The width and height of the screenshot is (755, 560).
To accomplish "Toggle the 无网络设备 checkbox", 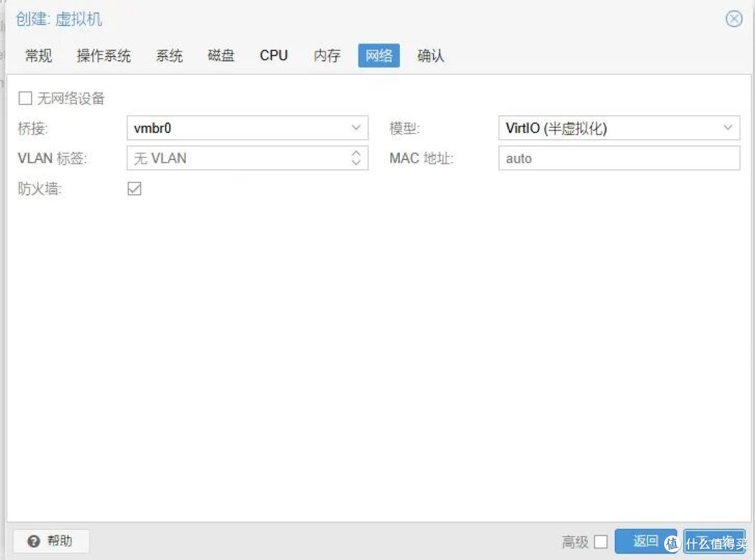I will [25, 99].
